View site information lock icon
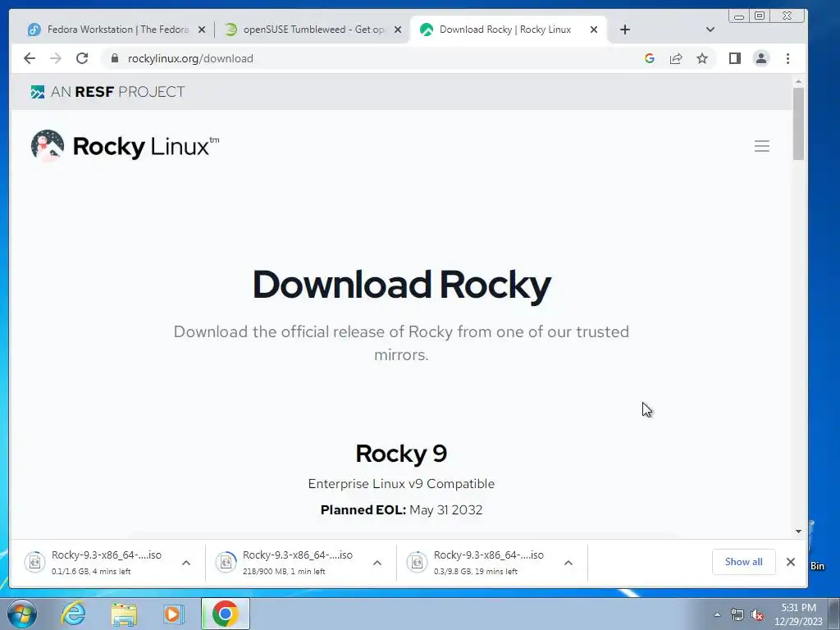Image resolution: width=840 pixels, height=630 pixels. pyautogui.click(x=115, y=58)
